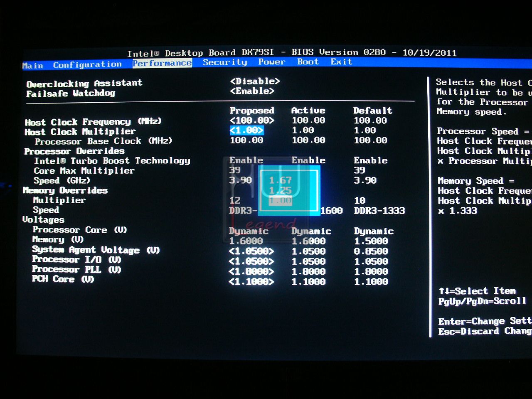
Task: Select the Processor Overrides heading
Action: click(x=74, y=151)
